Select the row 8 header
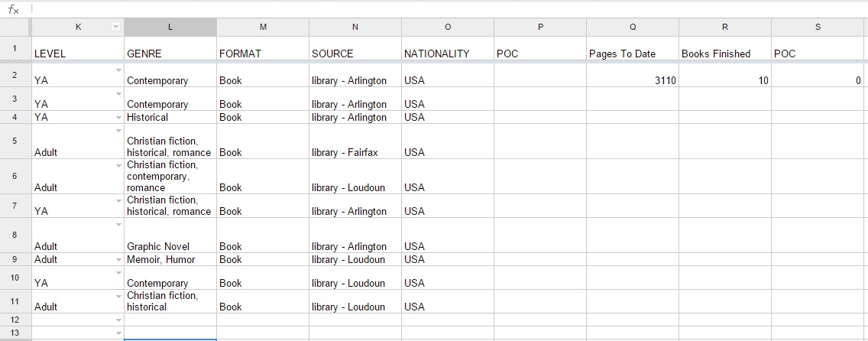 coord(15,235)
